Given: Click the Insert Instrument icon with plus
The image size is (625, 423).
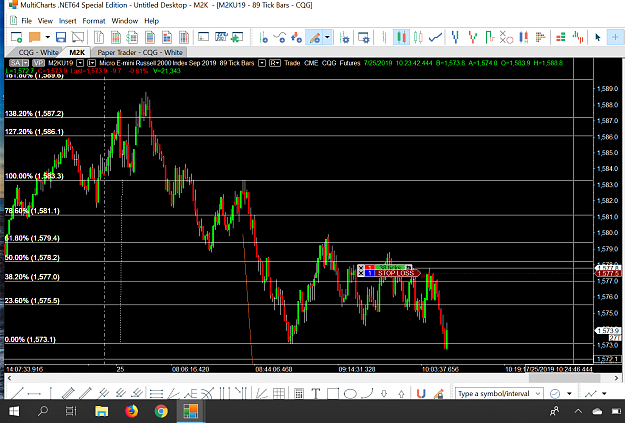Looking at the screenshot, I should click(x=263, y=37).
